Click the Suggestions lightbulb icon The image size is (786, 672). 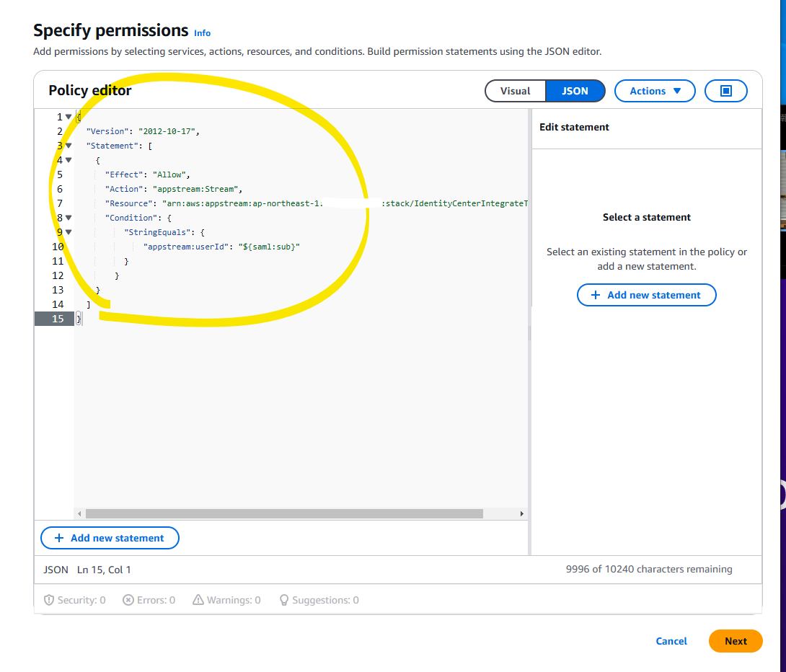click(x=284, y=600)
